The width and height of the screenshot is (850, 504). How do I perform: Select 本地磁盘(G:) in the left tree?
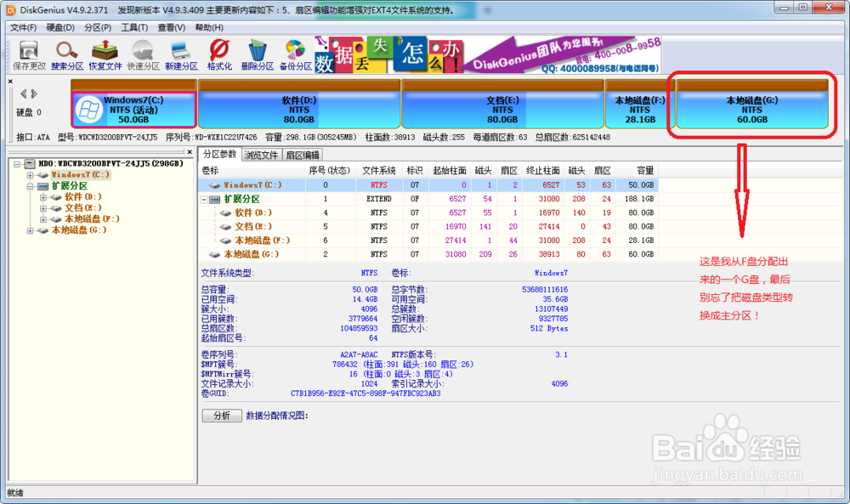point(78,230)
